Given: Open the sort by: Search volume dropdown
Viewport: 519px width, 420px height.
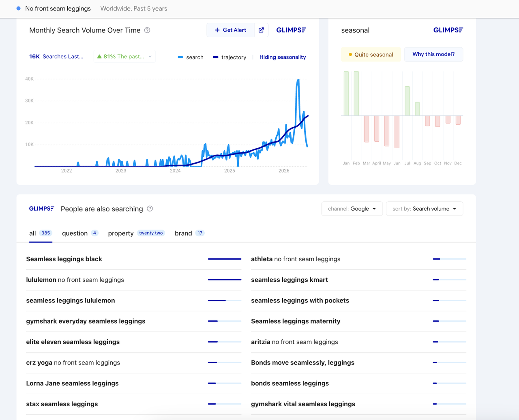Looking at the screenshot, I should tap(425, 209).
